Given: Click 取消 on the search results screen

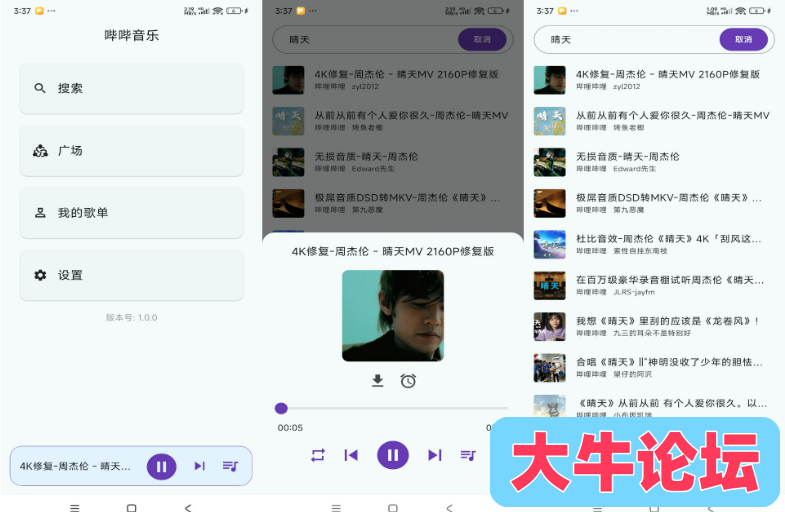Looking at the screenshot, I should (743, 40).
